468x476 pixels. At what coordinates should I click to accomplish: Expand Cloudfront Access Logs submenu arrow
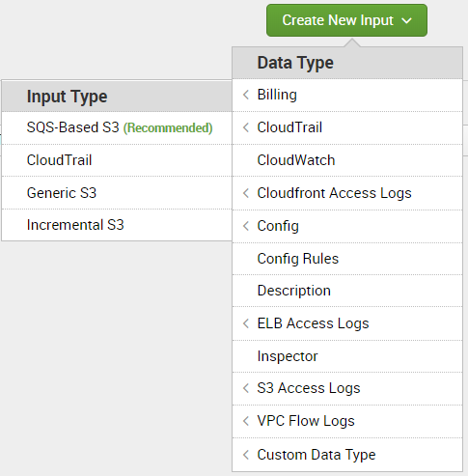click(246, 193)
